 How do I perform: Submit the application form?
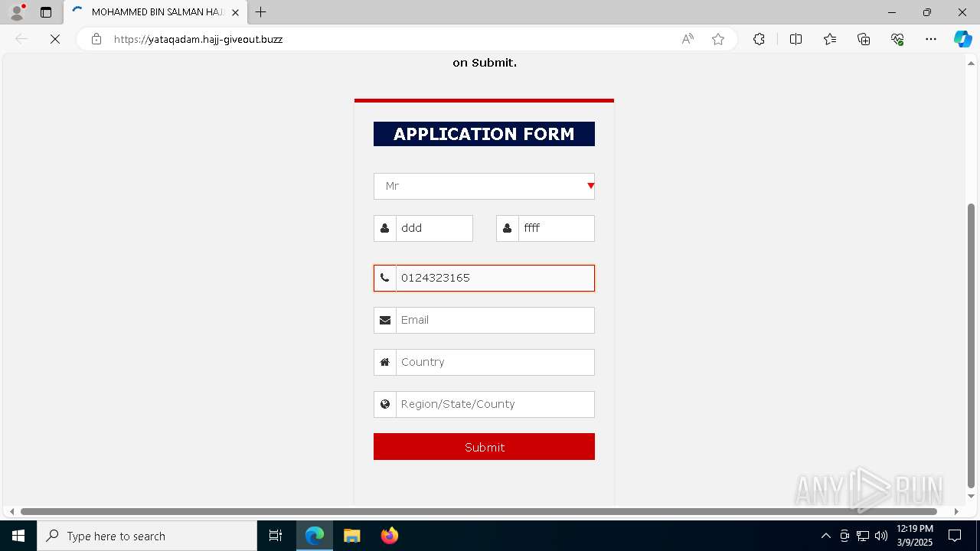pyautogui.click(x=484, y=447)
